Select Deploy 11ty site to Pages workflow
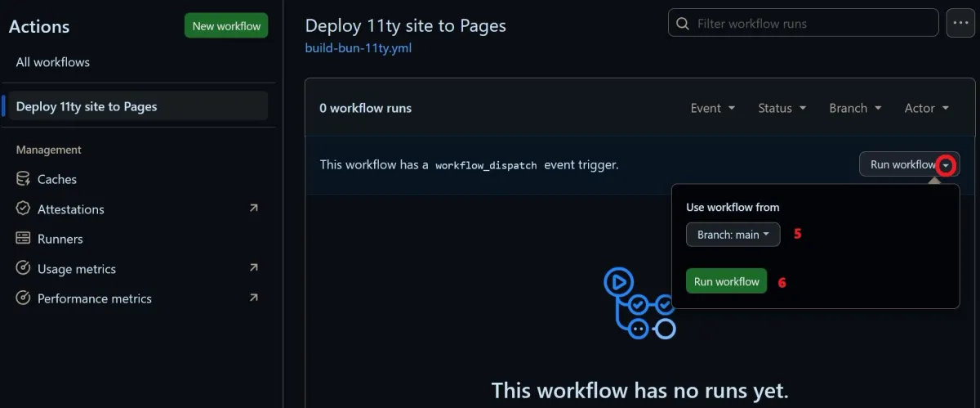The height and width of the screenshot is (408, 980). pos(87,106)
